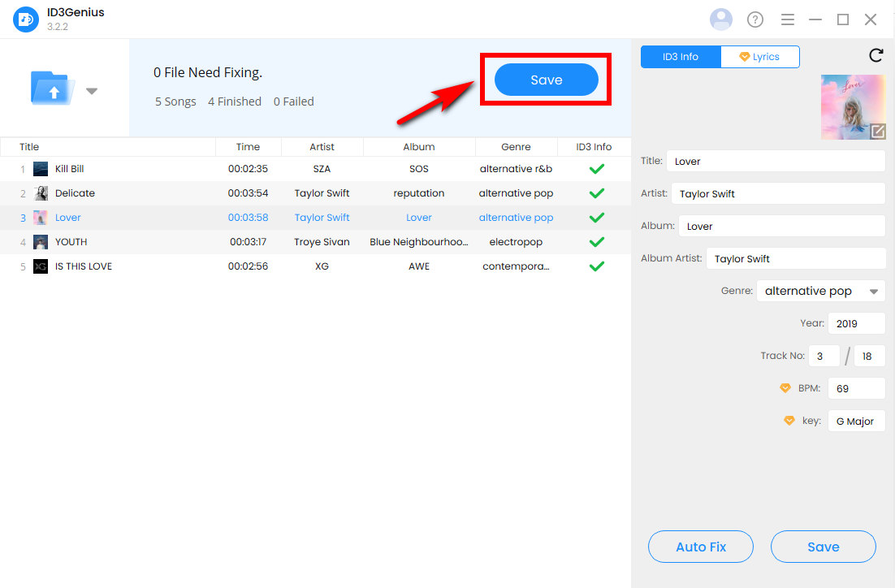Image resolution: width=895 pixels, height=588 pixels.
Task: Click the Lover row cover thumbnail
Action: pos(41,218)
